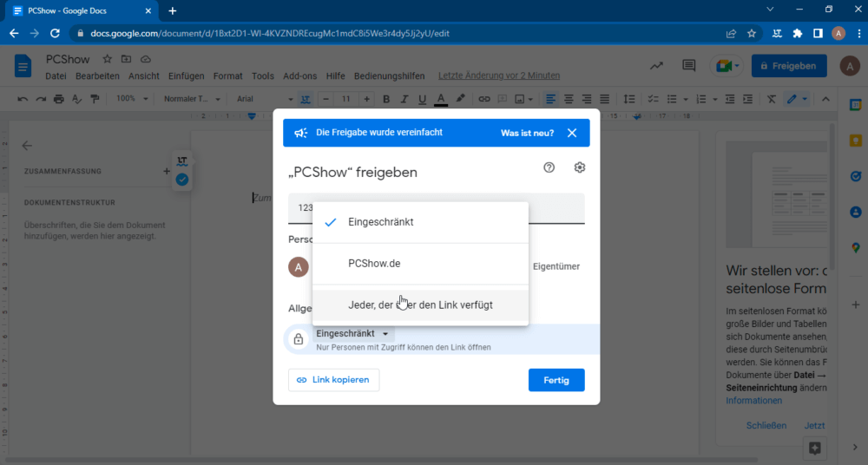
Task: Open the Einfügen menu
Action: pyautogui.click(x=186, y=75)
